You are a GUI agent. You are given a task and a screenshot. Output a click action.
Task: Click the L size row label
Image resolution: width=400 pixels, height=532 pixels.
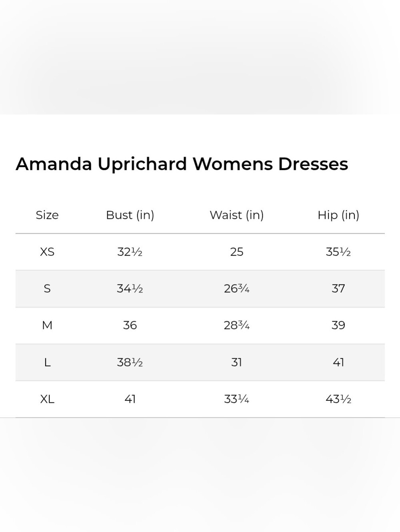(47, 362)
